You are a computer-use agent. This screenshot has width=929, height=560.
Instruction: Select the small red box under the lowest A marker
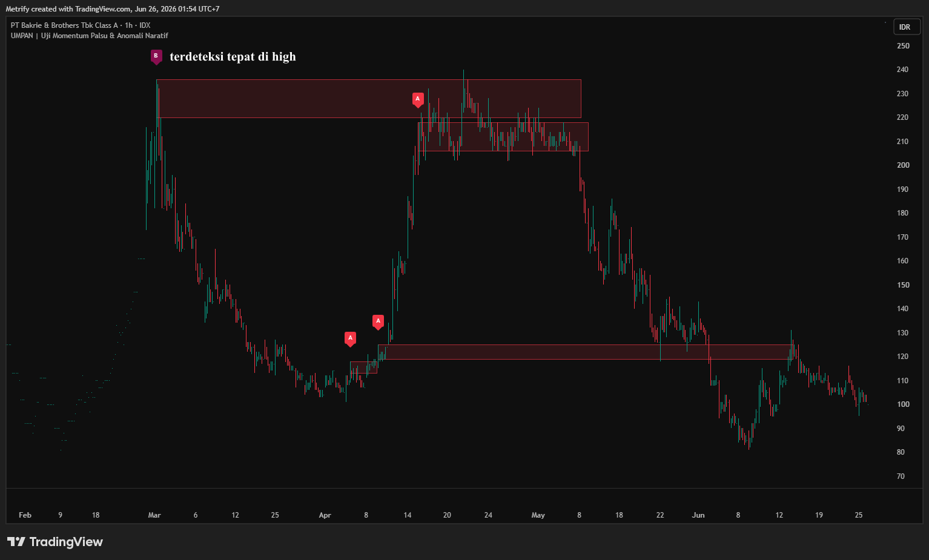click(x=363, y=367)
